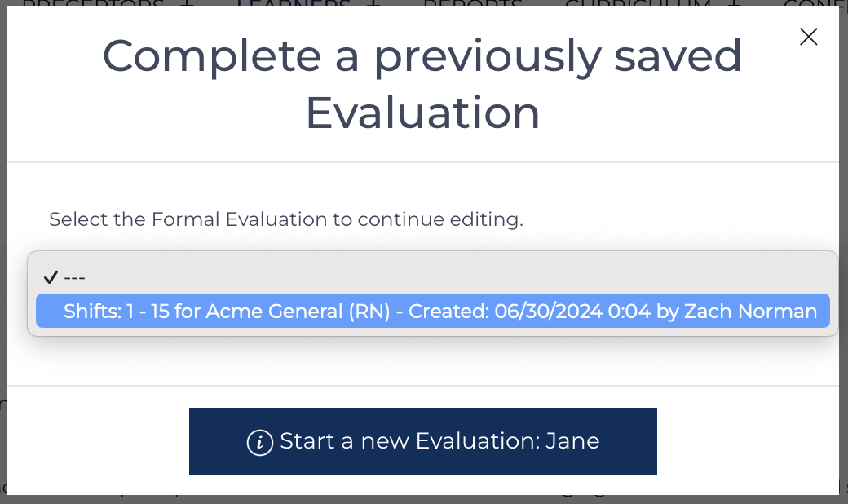Click the formal evaluation selection listbox
Viewport: 848px width, 504px height.
pos(432,292)
